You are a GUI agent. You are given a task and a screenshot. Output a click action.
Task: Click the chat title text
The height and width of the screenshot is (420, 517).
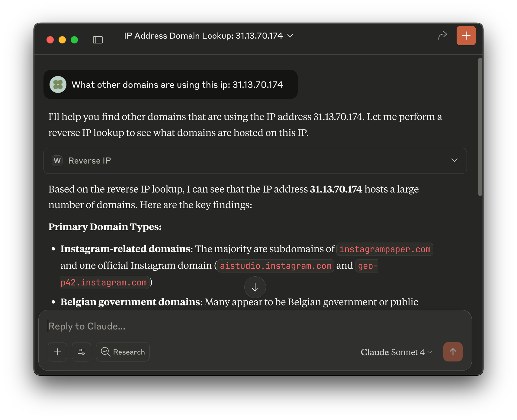(x=203, y=36)
